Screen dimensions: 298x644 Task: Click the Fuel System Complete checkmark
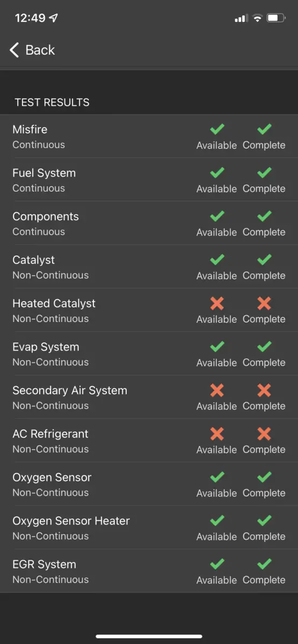(x=264, y=173)
